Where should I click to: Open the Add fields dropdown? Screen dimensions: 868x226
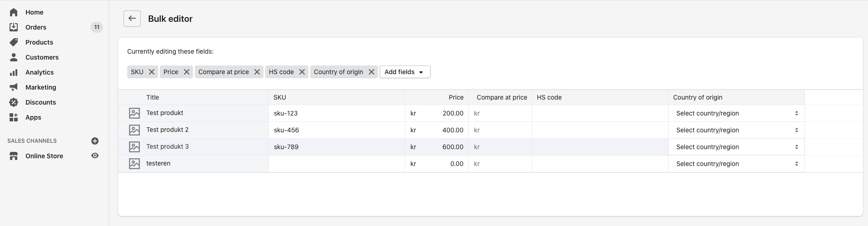[x=405, y=72]
